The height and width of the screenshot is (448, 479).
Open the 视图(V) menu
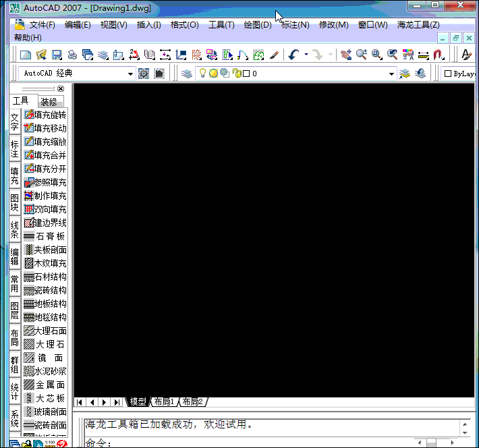pos(113,25)
